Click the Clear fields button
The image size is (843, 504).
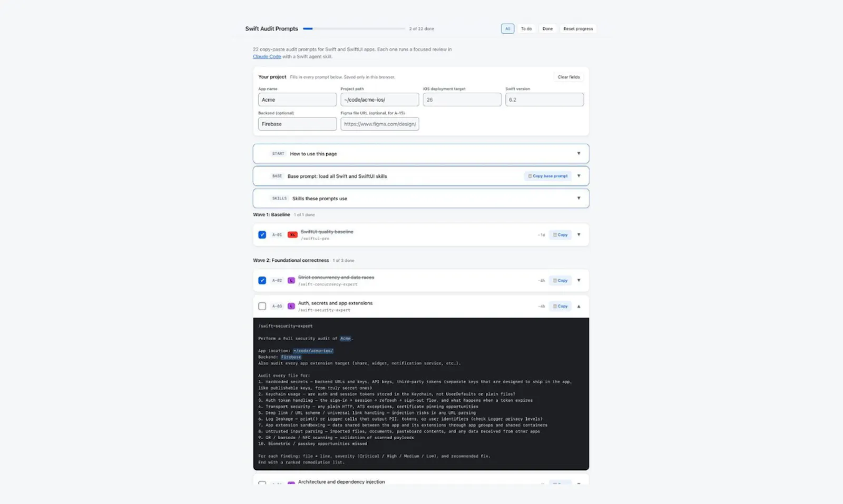[x=568, y=77]
